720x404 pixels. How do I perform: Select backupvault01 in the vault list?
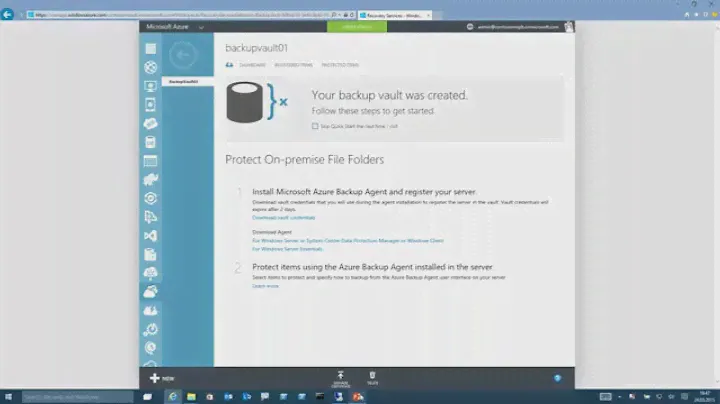coord(184,80)
